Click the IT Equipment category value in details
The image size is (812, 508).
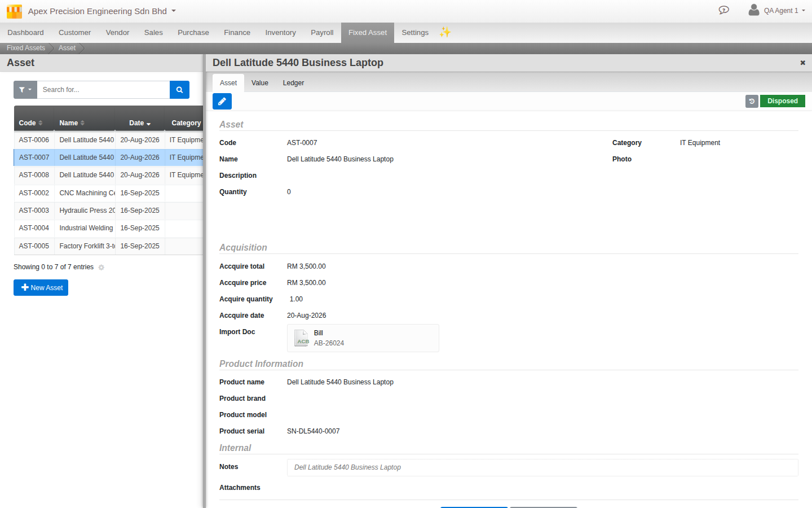pos(700,143)
